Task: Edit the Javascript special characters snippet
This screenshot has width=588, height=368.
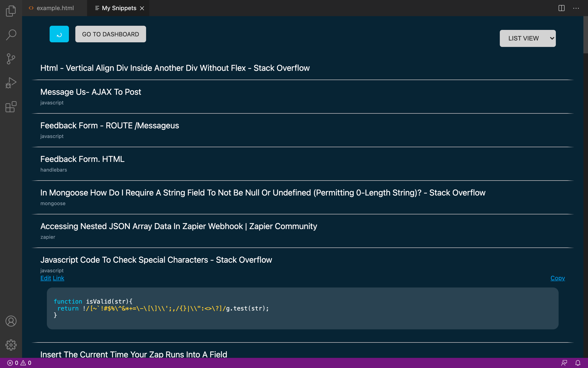Action: pyautogui.click(x=45, y=278)
